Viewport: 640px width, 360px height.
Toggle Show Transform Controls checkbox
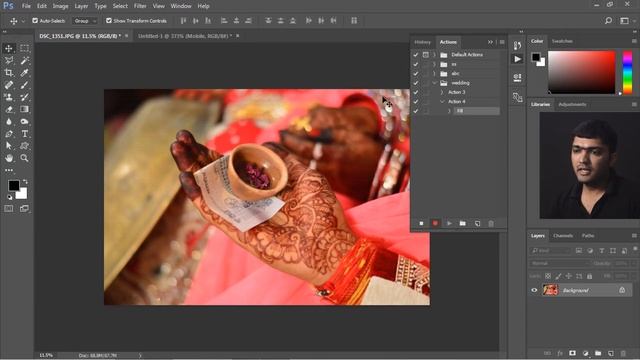(109, 20)
